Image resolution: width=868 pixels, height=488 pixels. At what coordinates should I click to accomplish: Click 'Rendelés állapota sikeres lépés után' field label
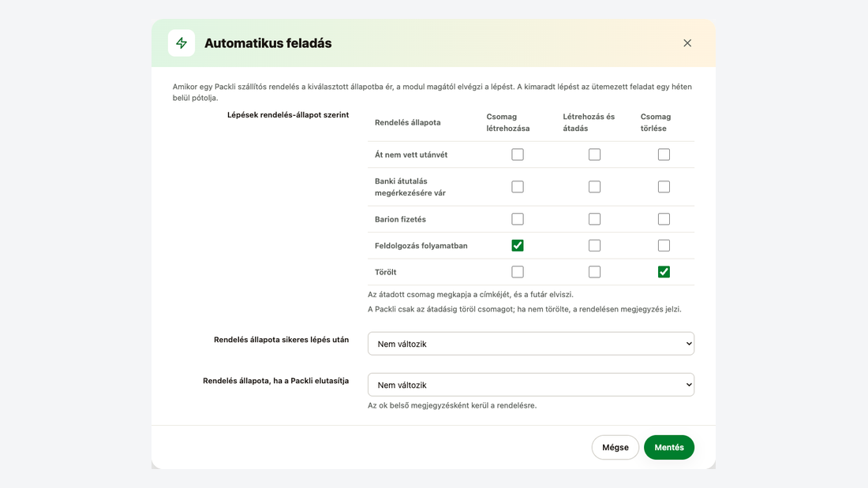[281, 340]
